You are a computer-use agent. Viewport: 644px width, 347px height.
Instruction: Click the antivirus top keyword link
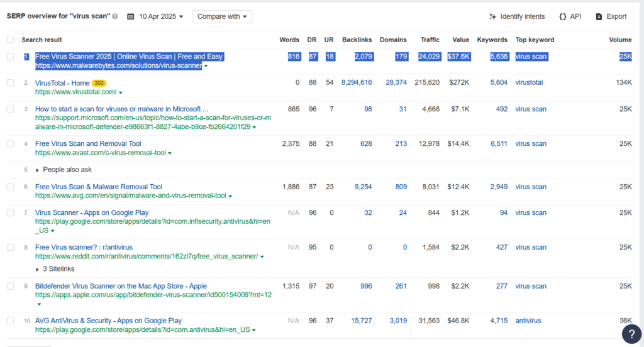528,321
